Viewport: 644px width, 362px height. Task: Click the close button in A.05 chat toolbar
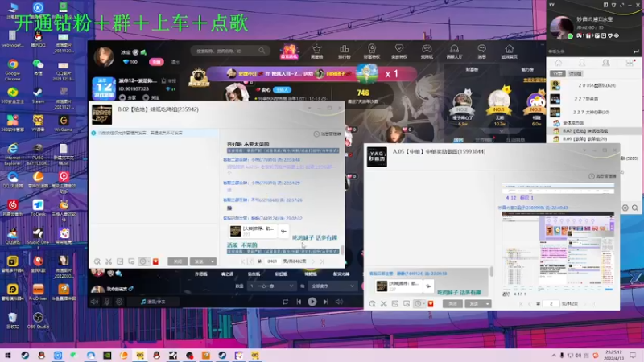click(x=452, y=304)
